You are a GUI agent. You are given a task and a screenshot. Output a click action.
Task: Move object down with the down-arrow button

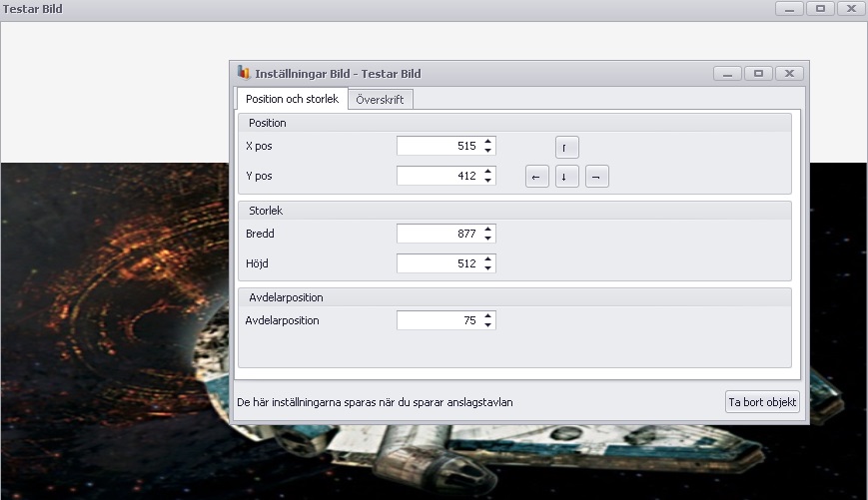(x=567, y=177)
